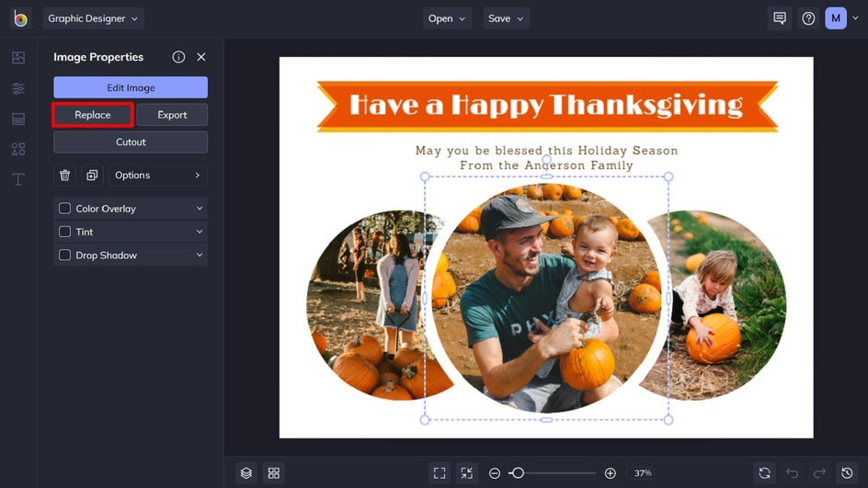Click the BeFunky logo icon

[20, 18]
